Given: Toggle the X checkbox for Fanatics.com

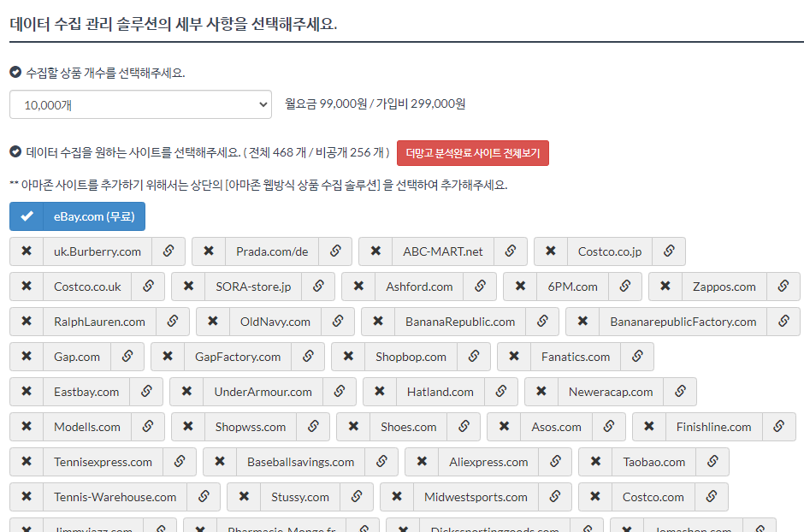Looking at the screenshot, I should [514, 357].
